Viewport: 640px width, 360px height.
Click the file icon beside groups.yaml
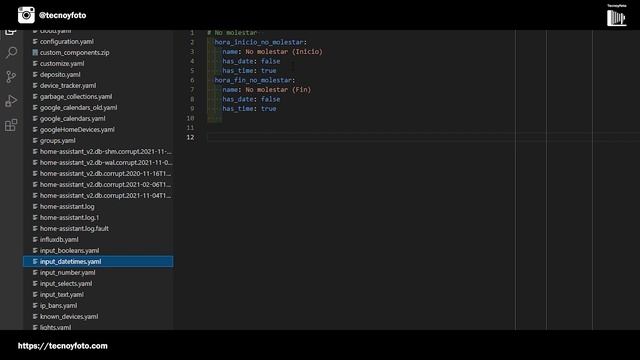point(35,141)
